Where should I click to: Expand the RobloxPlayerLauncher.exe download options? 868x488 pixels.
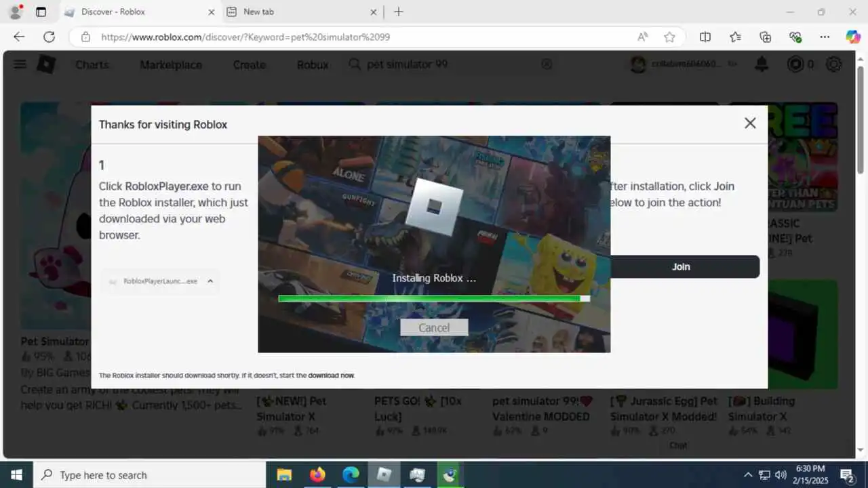210,281
